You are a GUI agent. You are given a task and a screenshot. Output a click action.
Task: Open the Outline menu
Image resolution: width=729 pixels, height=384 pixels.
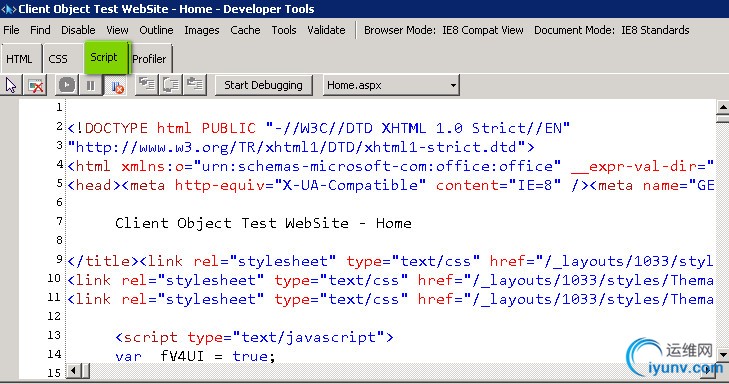(x=156, y=30)
